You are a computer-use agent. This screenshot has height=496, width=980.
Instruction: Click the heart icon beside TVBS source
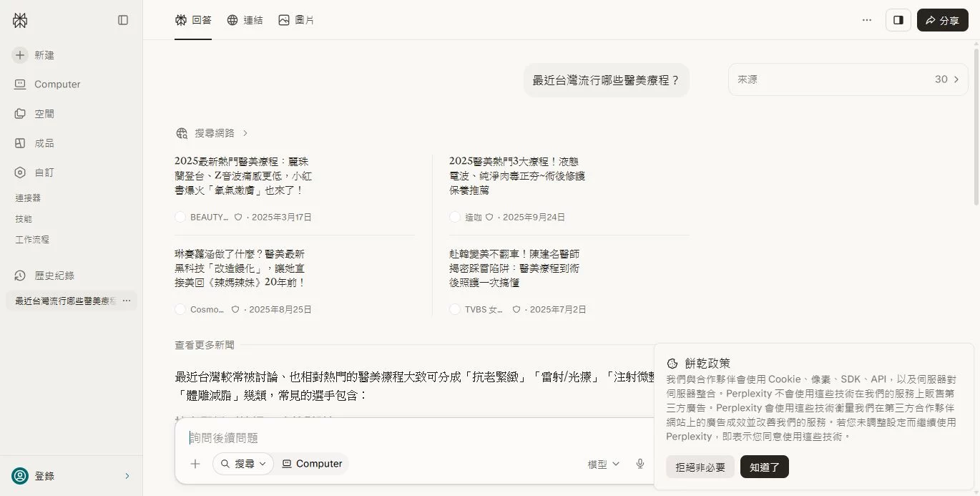tap(516, 310)
